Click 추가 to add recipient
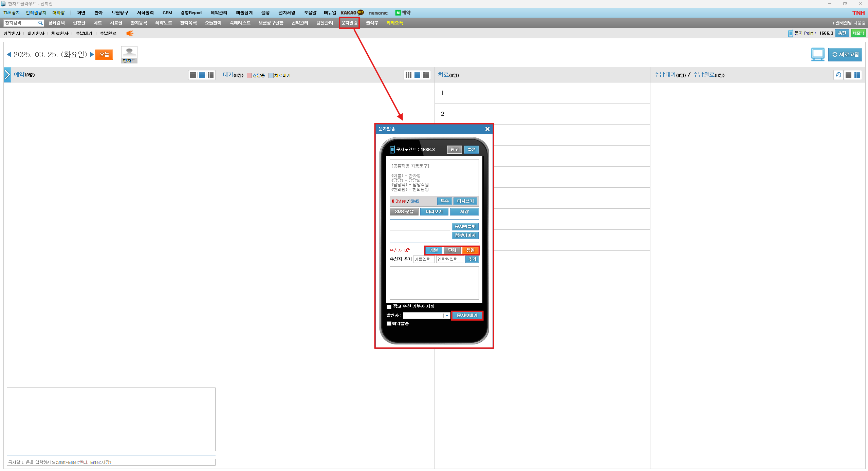Screen dimensions: 868x471 point(472,260)
